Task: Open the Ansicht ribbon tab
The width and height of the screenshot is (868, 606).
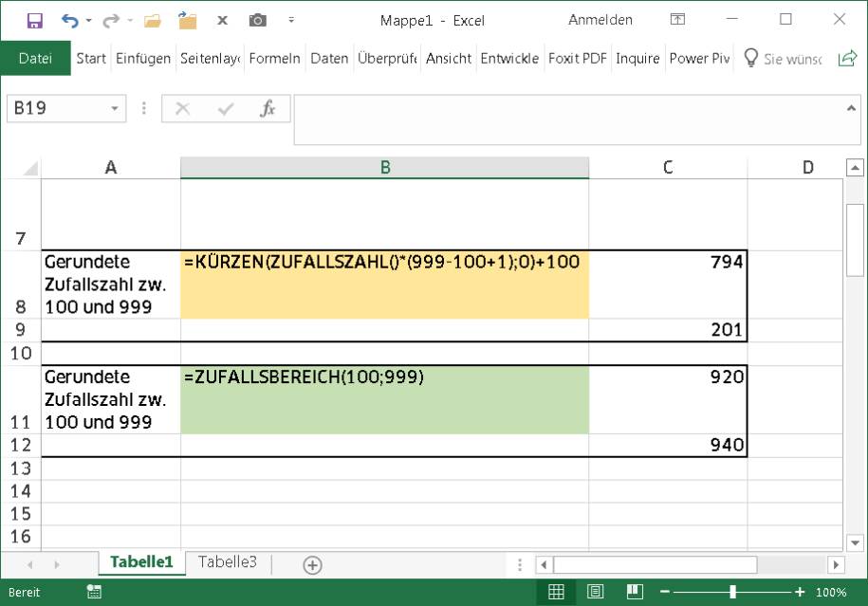Action: coord(449,58)
